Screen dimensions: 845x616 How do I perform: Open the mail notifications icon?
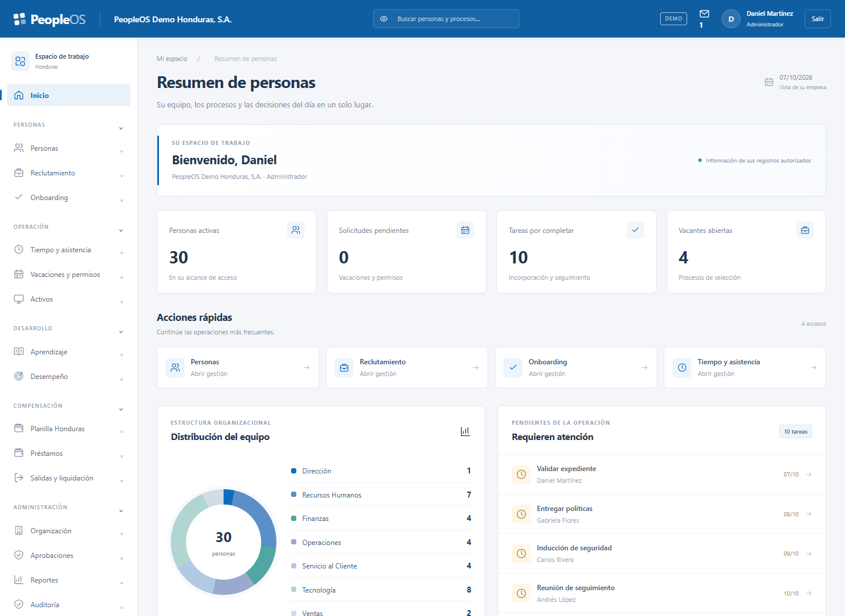[x=704, y=14]
